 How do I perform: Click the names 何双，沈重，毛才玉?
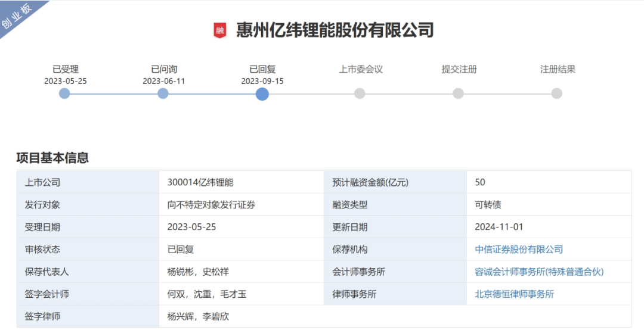207,294
